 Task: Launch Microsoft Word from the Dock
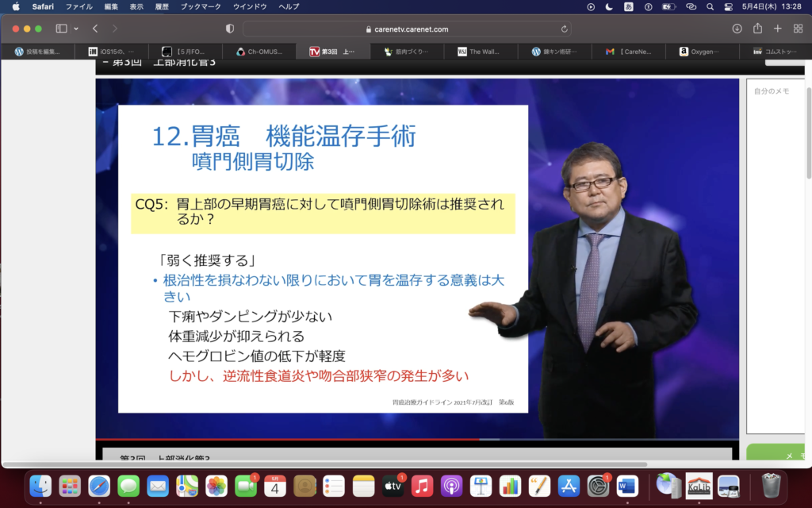pyautogui.click(x=626, y=485)
